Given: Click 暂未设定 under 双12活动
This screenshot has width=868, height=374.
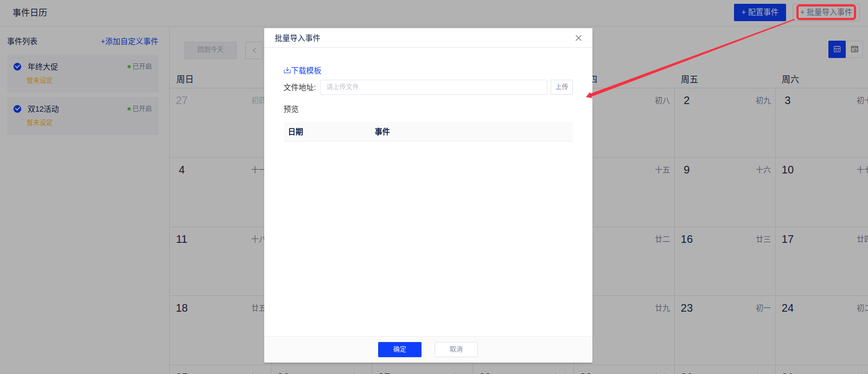Looking at the screenshot, I should coord(40,123).
